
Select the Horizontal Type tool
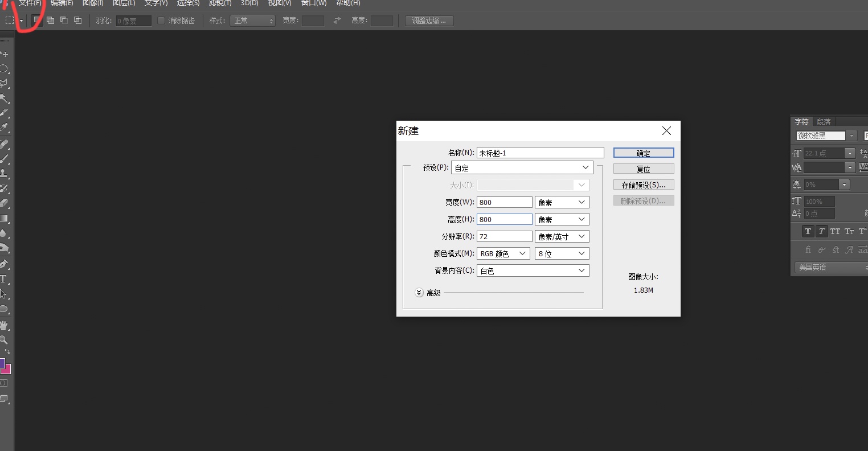point(3,279)
